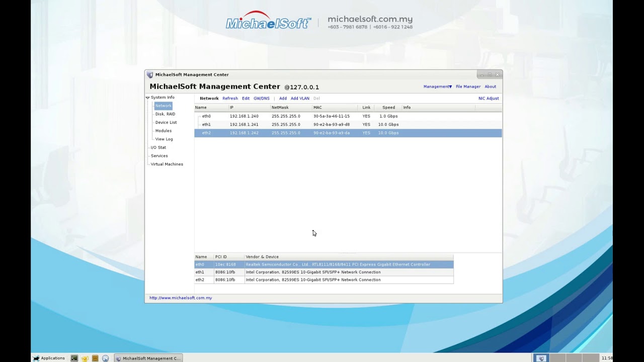Click the Info column header
This screenshot has width=644, height=362.
click(438, 108)
